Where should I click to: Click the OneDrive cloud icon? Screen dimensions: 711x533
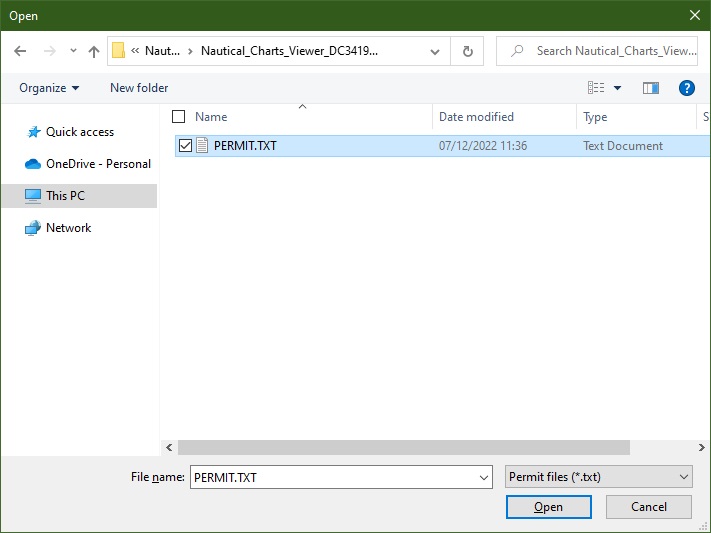click(33, 164)
